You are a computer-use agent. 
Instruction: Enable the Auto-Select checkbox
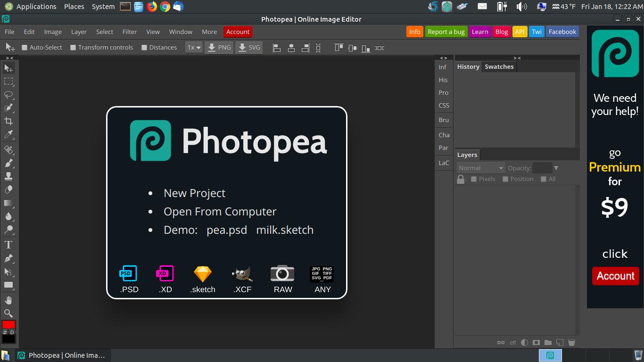coord(25,48)
